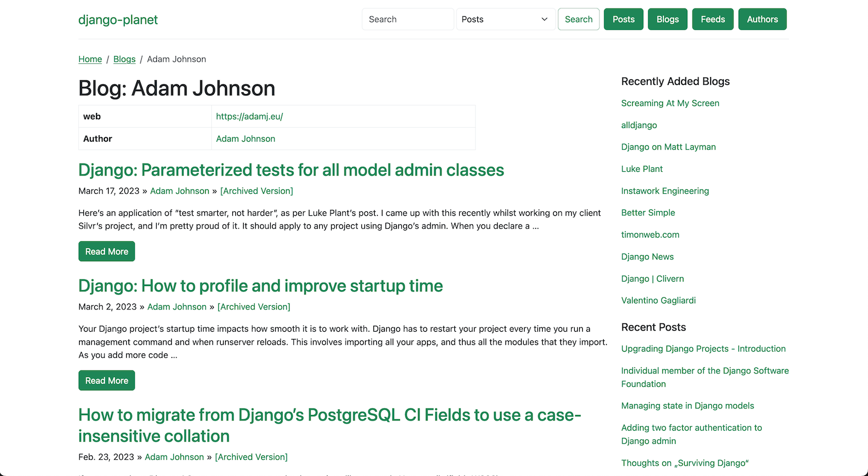Open the PostgreSQL CI Fields post title
868x476 pixels.
tap(330, 425)
